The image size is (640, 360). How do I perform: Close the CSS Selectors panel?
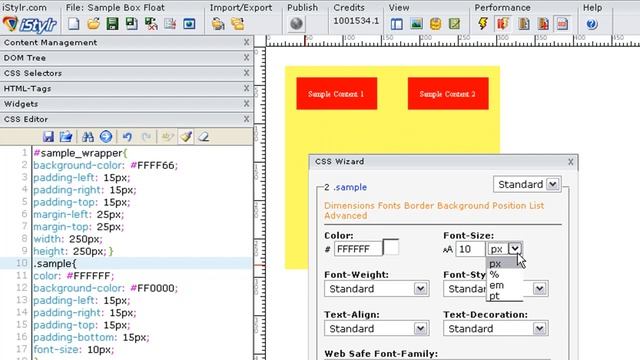coord(246,73)
